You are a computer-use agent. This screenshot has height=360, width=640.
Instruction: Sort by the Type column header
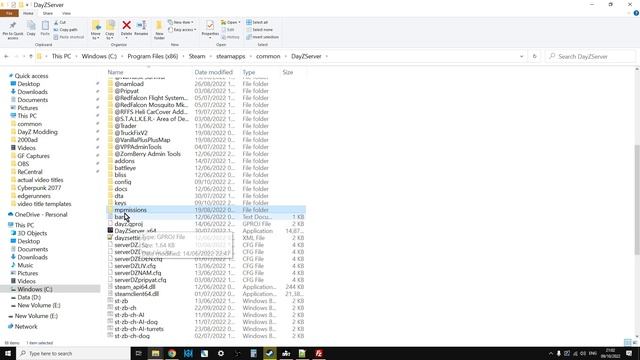point(249,72)
